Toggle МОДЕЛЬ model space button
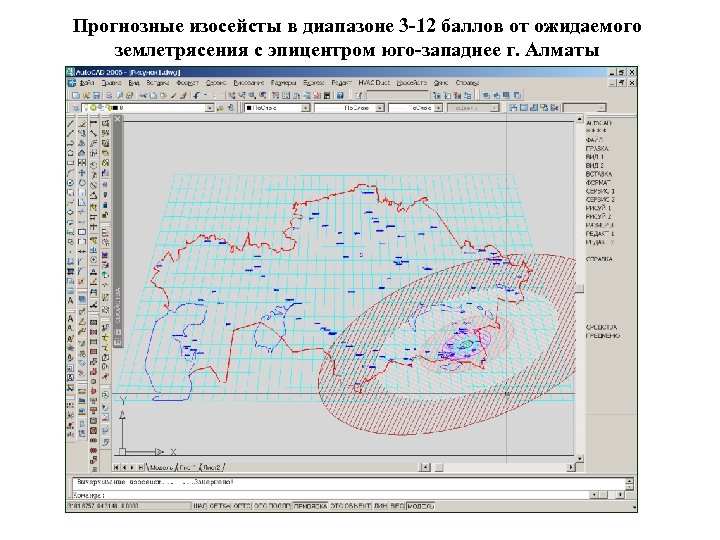Viewport: 720px width, 540px height. 420,506
